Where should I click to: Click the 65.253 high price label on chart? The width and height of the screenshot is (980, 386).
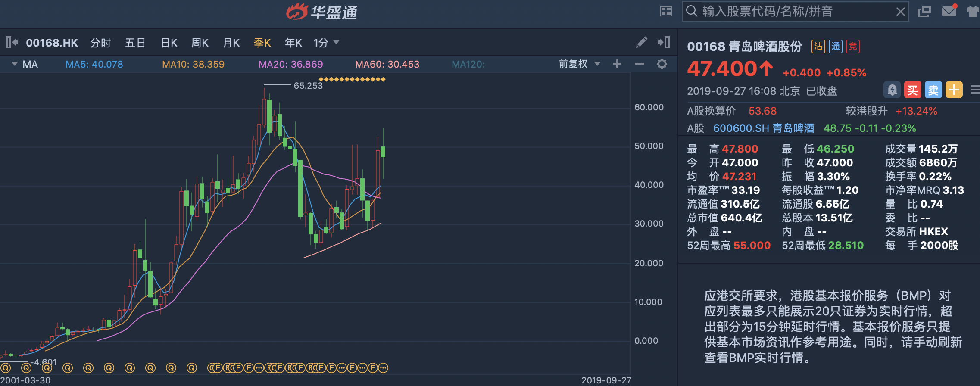tap(308, 86)
